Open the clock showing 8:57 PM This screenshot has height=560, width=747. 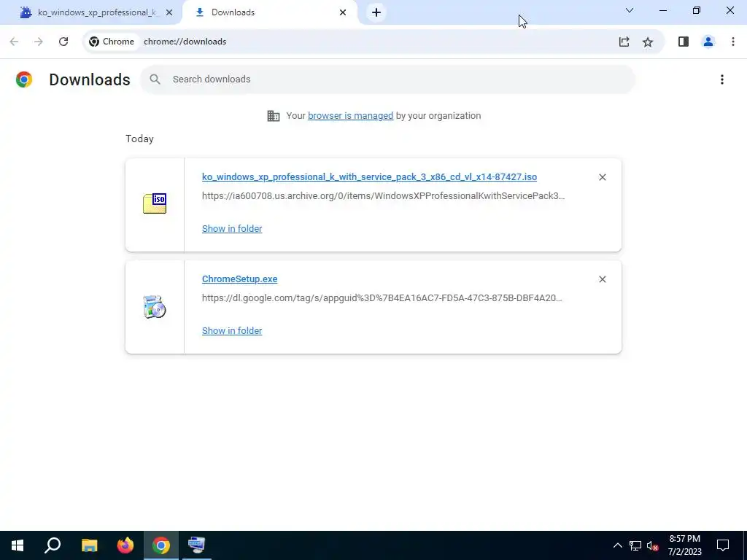tap(684, 545)
